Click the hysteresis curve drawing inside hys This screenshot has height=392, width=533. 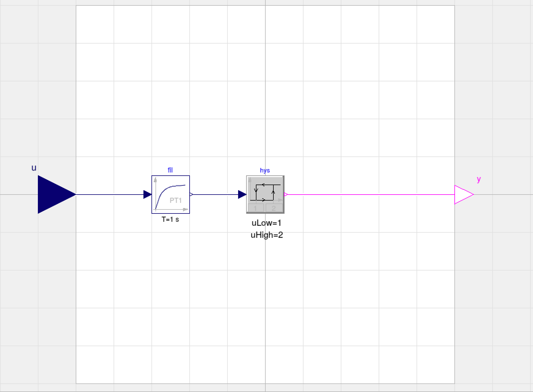pos(264,192)
